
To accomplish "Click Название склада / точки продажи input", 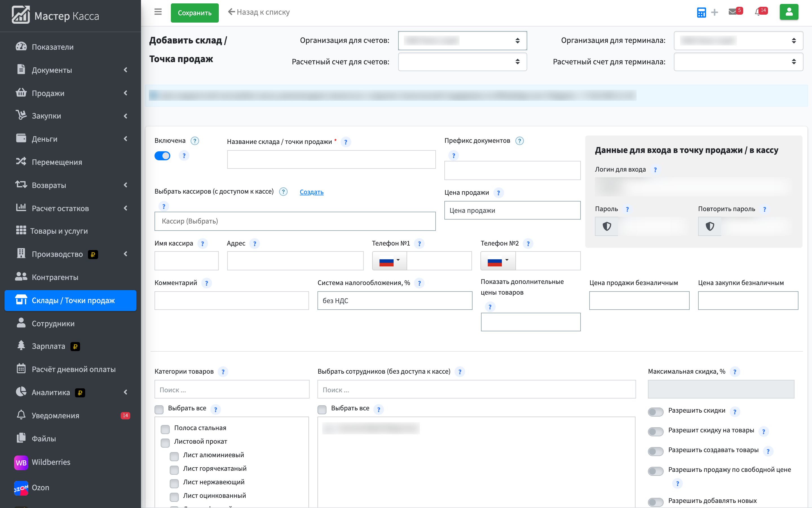I will point(331,159).
